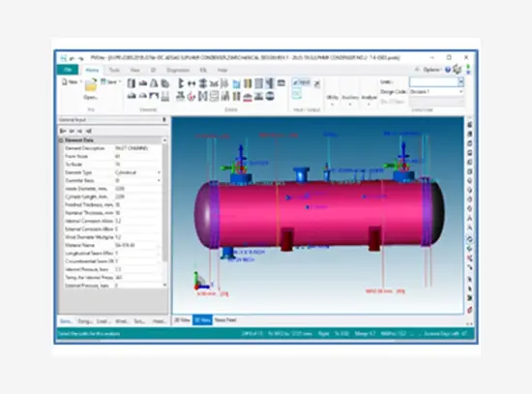Click the New file icon
This screenshot has height=394, width=532.
point(65,82)
